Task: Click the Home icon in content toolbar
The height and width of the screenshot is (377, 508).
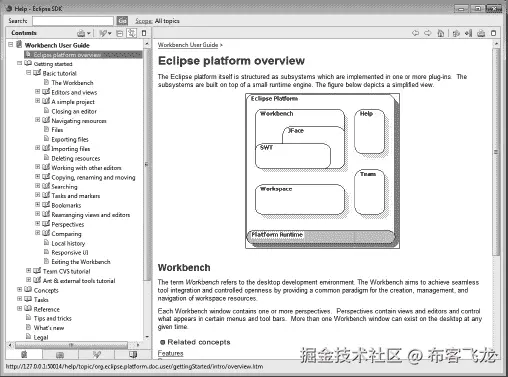Action: click(441, 33)
